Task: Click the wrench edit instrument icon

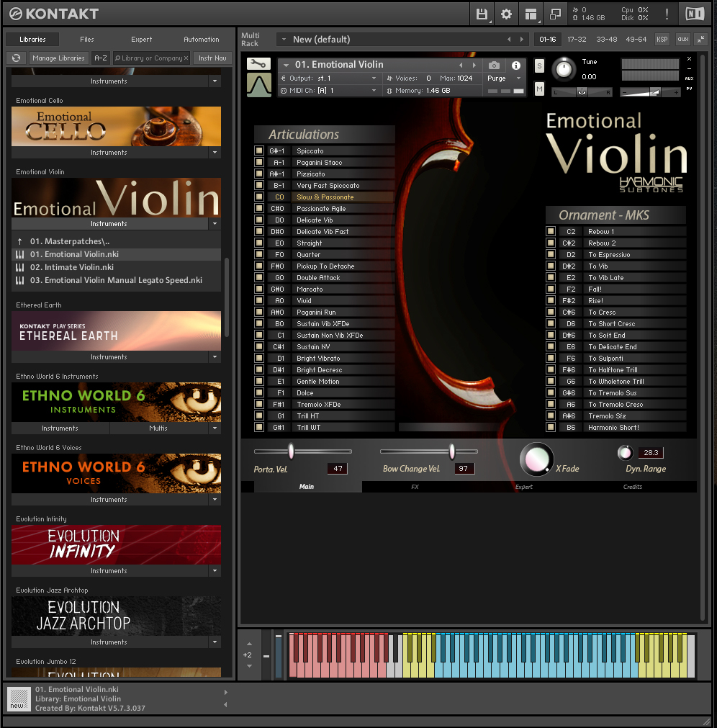Action: pos(258,63)
